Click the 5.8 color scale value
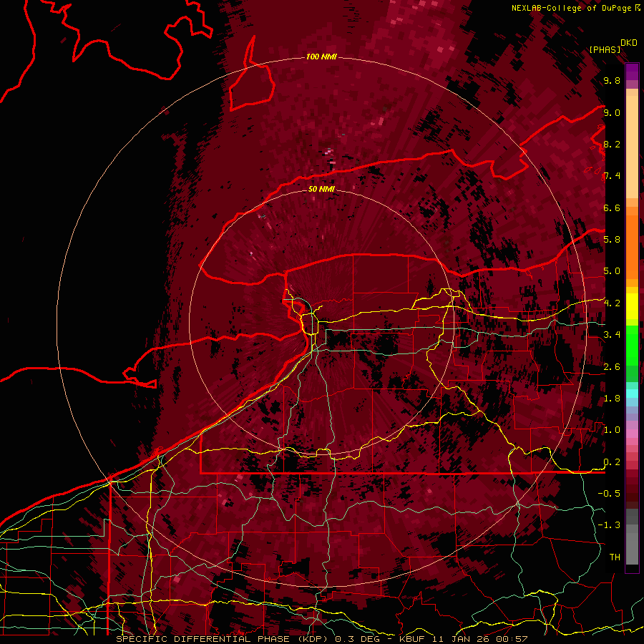644x644 pixels. click(612, 240)
